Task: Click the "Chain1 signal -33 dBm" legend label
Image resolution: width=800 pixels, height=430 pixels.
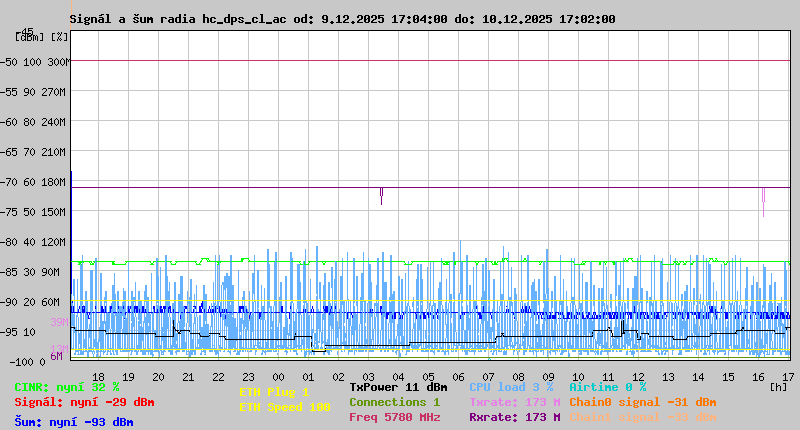Action: (643, 417)
